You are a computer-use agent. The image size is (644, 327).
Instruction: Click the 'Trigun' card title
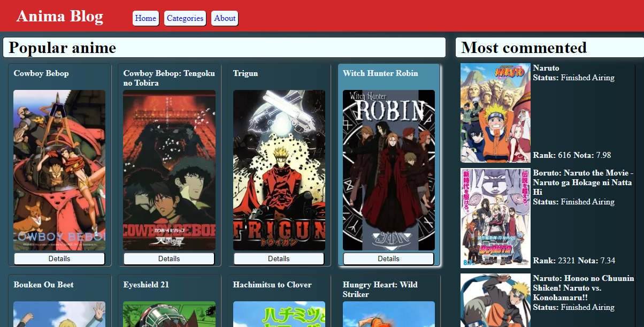point(246,73)
